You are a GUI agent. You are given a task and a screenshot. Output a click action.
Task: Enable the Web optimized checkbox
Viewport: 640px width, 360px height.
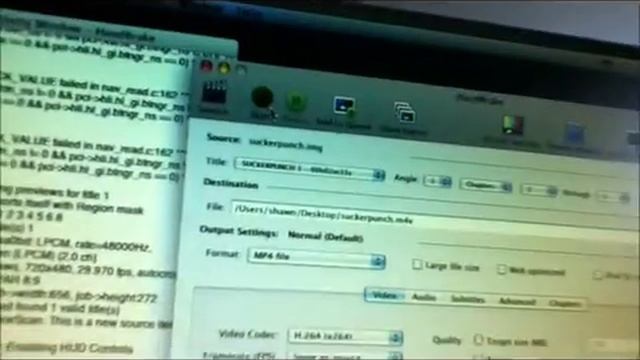(x=502, y=269)
